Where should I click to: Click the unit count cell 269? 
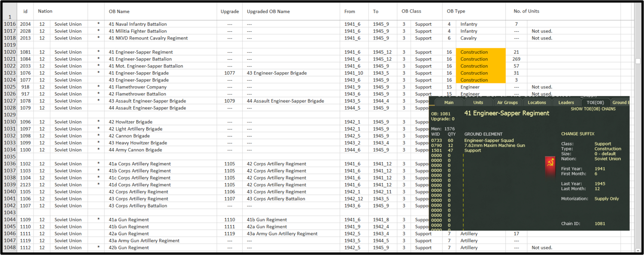coord(516,59)
